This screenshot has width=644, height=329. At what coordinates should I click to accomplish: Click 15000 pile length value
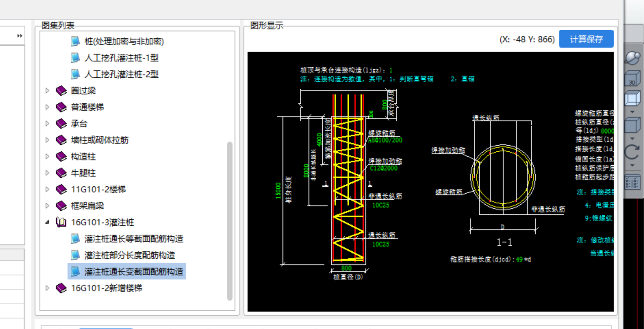278,191
